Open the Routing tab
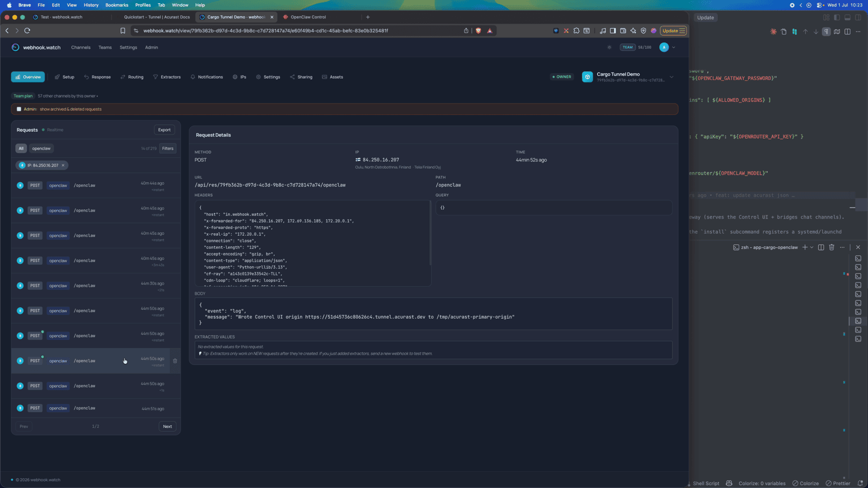The image size is (868, 488). pos(132,77)
